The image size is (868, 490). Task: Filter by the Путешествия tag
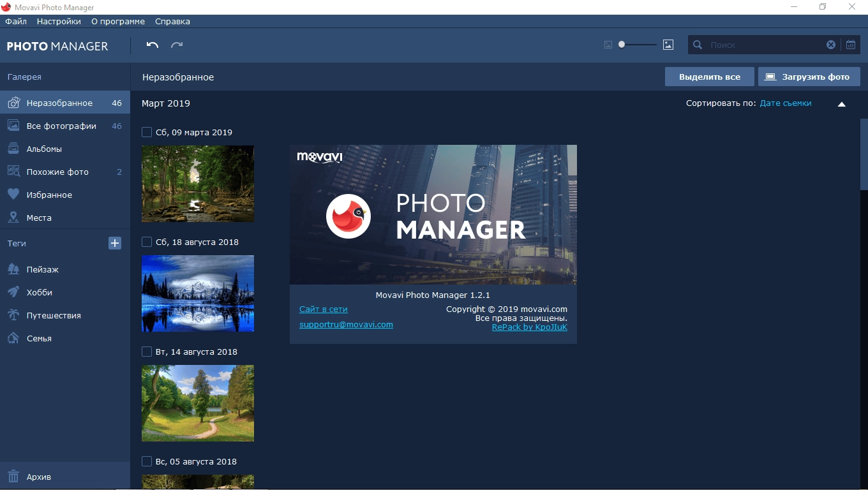click(x=65, y=315)
